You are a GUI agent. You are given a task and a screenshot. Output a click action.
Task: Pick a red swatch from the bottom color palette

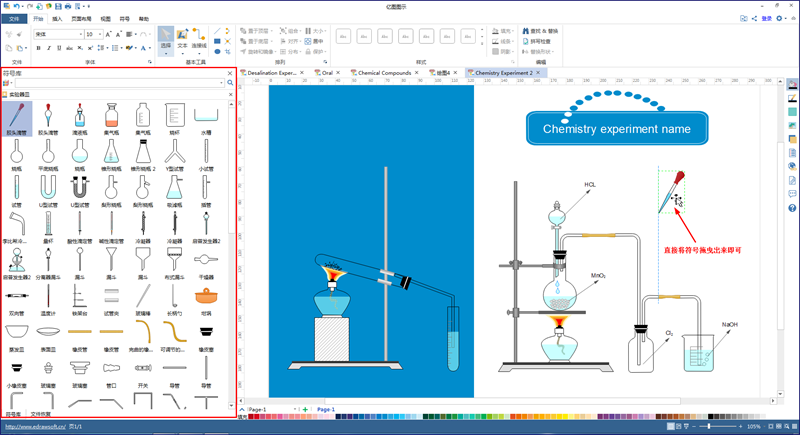pos(257,417)
